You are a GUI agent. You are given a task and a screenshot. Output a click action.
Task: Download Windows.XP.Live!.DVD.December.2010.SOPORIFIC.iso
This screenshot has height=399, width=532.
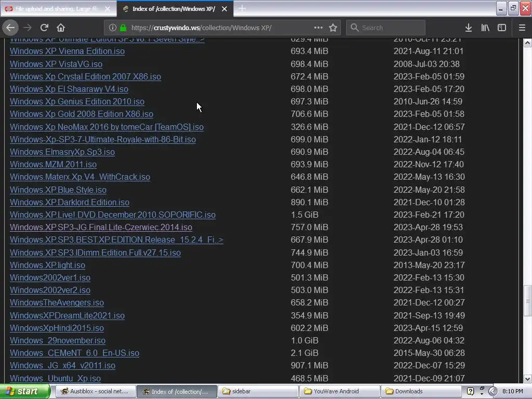tap(113, 215)
